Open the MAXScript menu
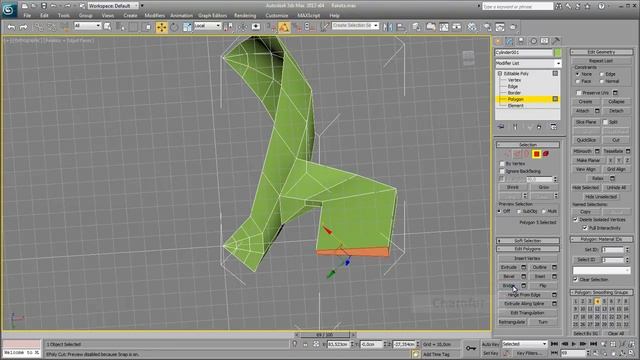This screenshot has height=360, width=640. click(x=309, y=16)
